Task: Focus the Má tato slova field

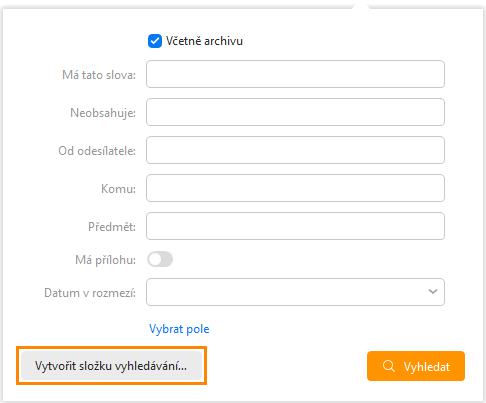Action: pyautogui.click(x=295, y=74)
